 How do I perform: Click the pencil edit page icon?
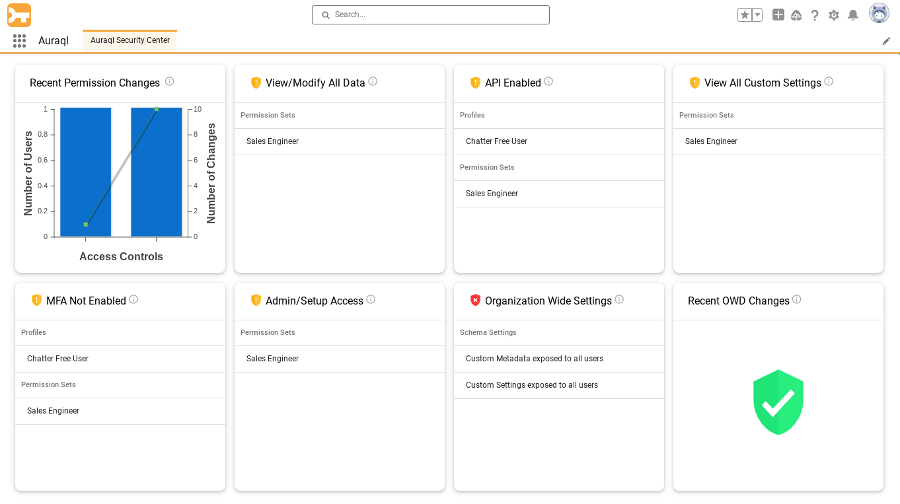tap(886, 41)
